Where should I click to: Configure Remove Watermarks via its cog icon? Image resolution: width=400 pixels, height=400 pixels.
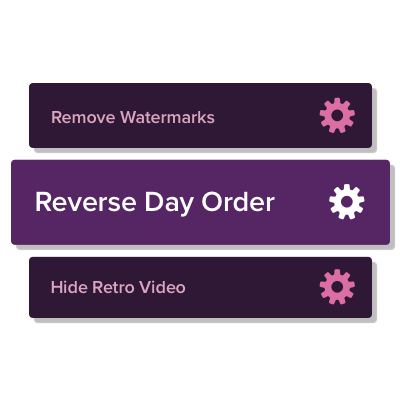point(337,115)
